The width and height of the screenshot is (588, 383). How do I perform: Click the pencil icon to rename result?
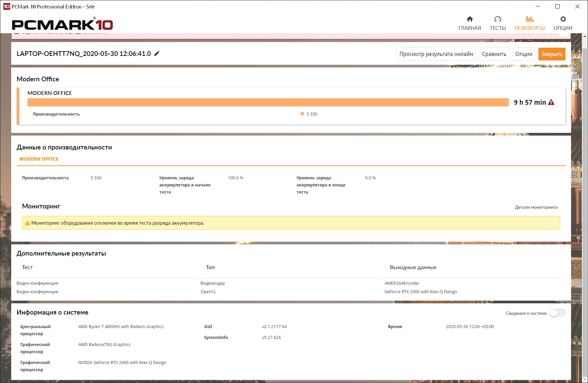pyautogui.click(x=157, y=54)
